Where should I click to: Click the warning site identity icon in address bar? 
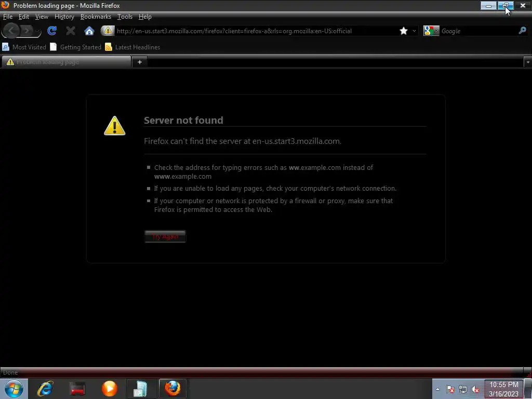108,31
